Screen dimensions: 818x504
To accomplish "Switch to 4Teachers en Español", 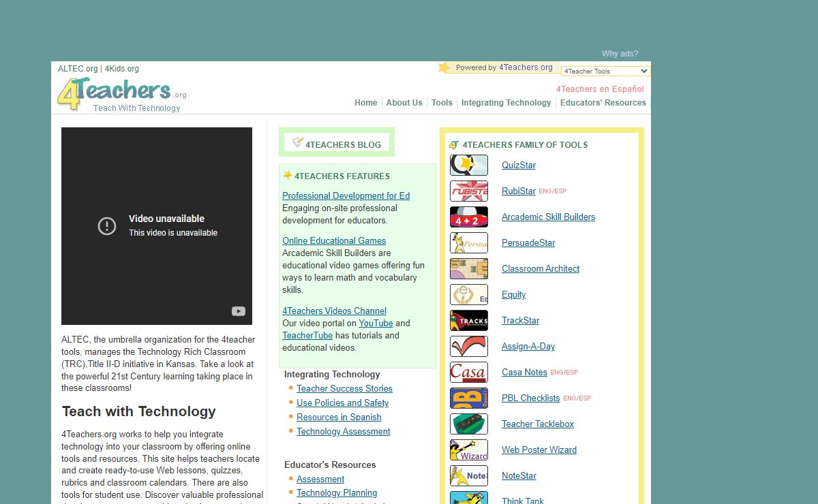I will pos(600,89).
